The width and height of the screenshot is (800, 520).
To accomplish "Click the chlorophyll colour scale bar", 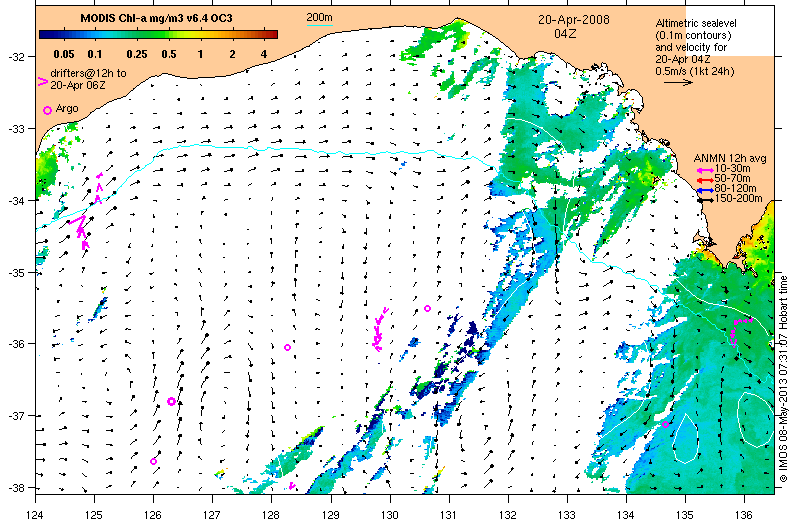I will (158, 34).
